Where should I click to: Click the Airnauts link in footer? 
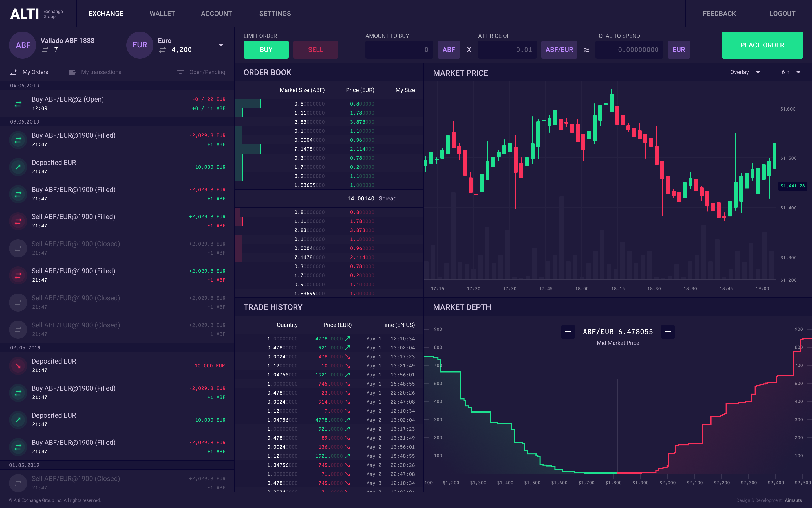click(793, 500)
